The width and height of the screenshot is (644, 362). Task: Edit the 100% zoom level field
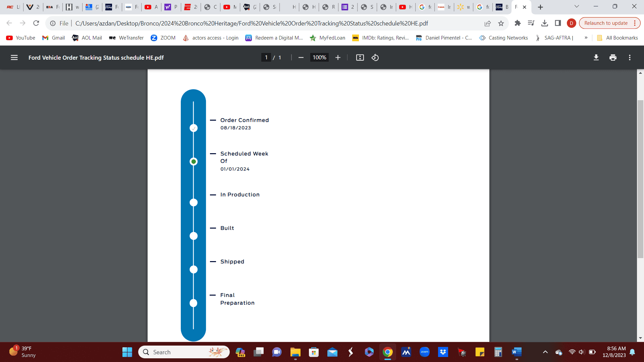click(319, 58)
